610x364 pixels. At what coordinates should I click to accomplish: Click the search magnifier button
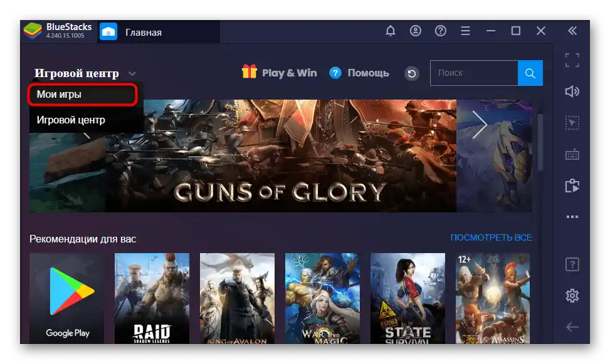pos(530,73)
